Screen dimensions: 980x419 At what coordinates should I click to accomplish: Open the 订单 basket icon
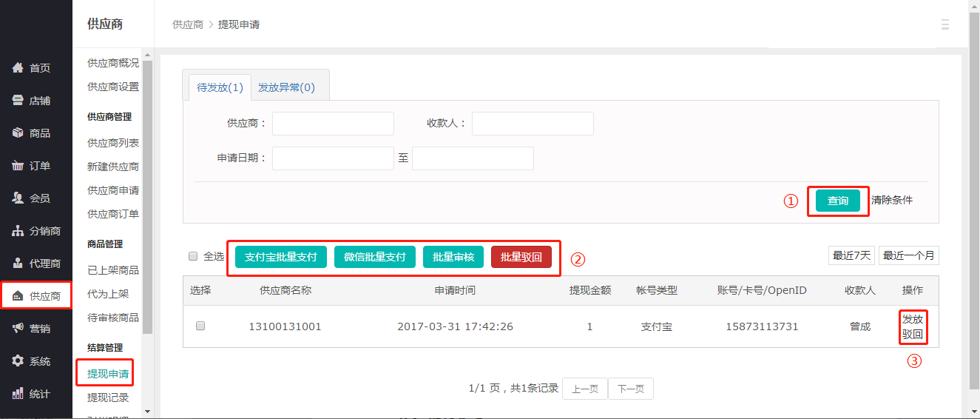click(x=18, y=166)
